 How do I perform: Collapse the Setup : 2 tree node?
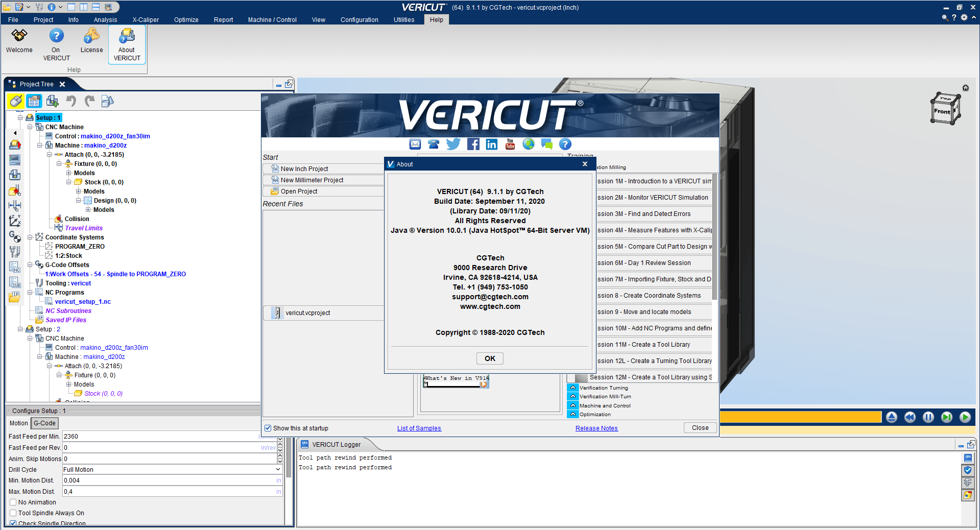click(x=20, y=329)
